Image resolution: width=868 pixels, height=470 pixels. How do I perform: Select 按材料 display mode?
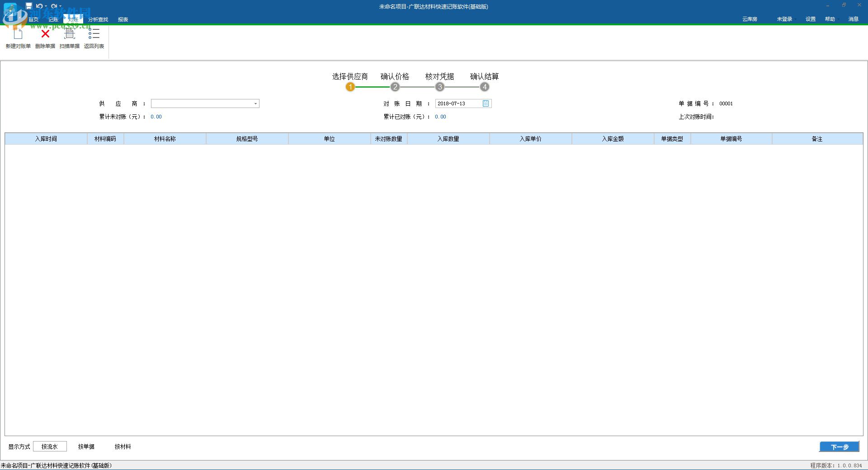pos(123,446)
